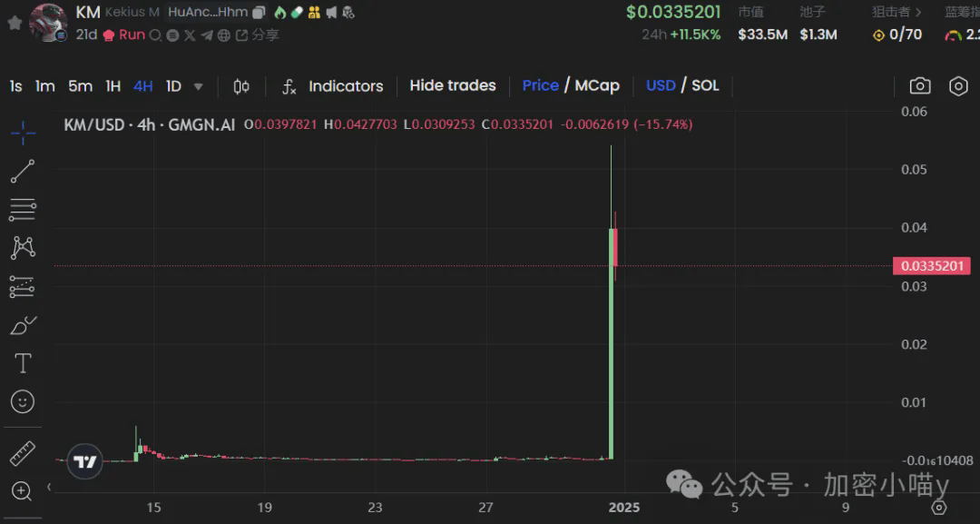The image size is (980, 524).
Task: Click the $1.3M pool value
Action: 818,35
